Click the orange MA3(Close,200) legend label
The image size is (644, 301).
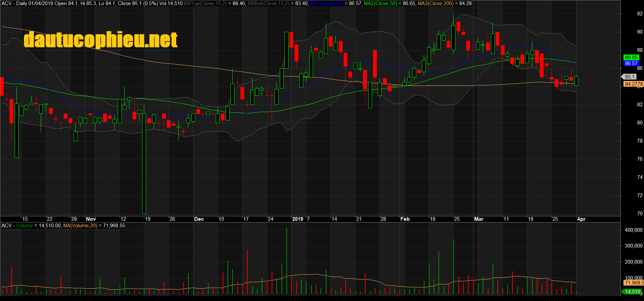(x=435, y=3)
